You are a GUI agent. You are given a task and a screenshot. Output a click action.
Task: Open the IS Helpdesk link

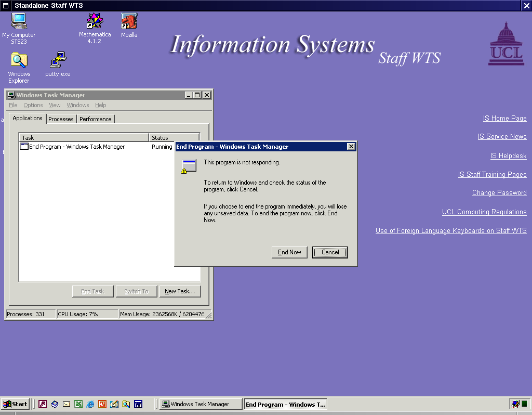(508, 156)
